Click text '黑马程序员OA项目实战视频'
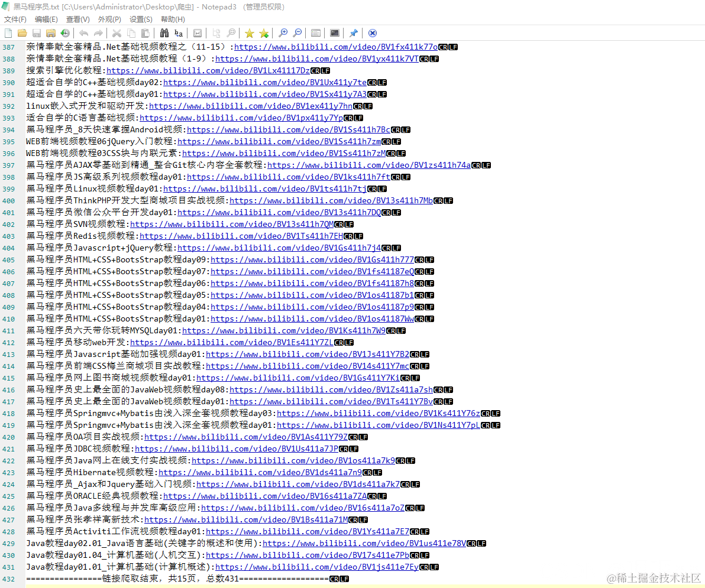The image size is (705, 588). [x=83, y=437]
